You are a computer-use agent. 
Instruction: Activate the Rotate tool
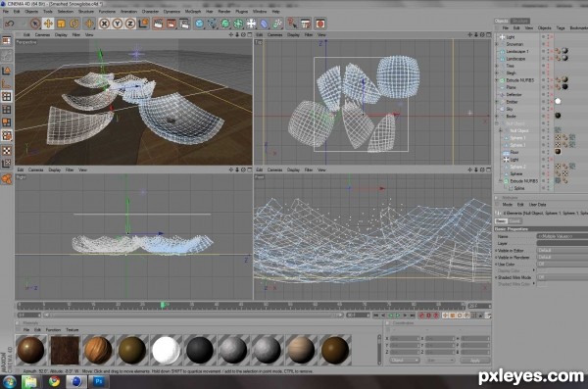73,24
